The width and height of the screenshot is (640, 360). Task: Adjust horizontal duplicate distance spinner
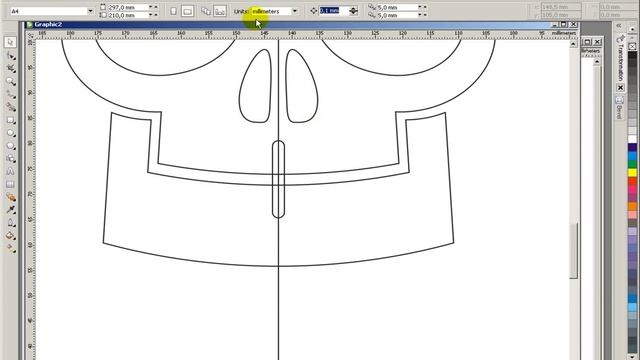pyautogui.click(x=422, y=7)
